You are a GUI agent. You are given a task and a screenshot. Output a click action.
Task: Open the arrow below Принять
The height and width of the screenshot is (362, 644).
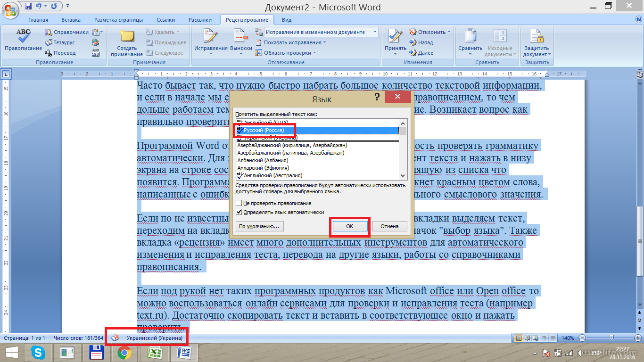[x=395, y=54]
